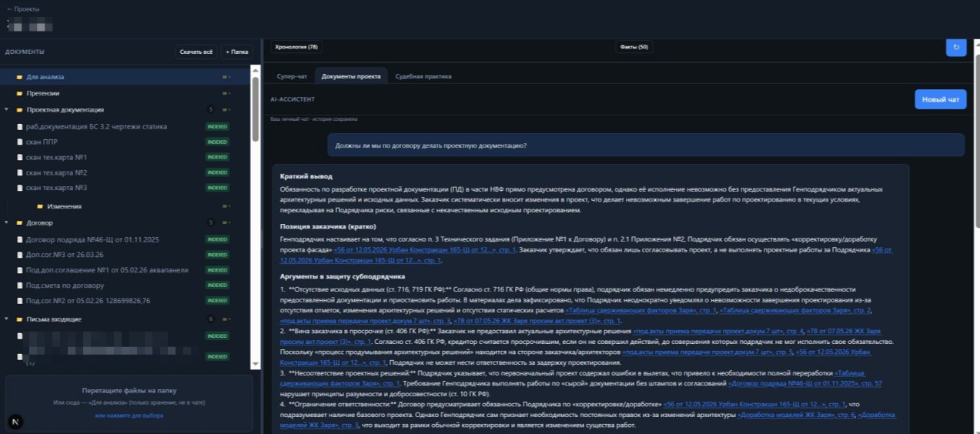Start a Новый чат
Viewport: 980px width, 434px height.
point(941,99)
